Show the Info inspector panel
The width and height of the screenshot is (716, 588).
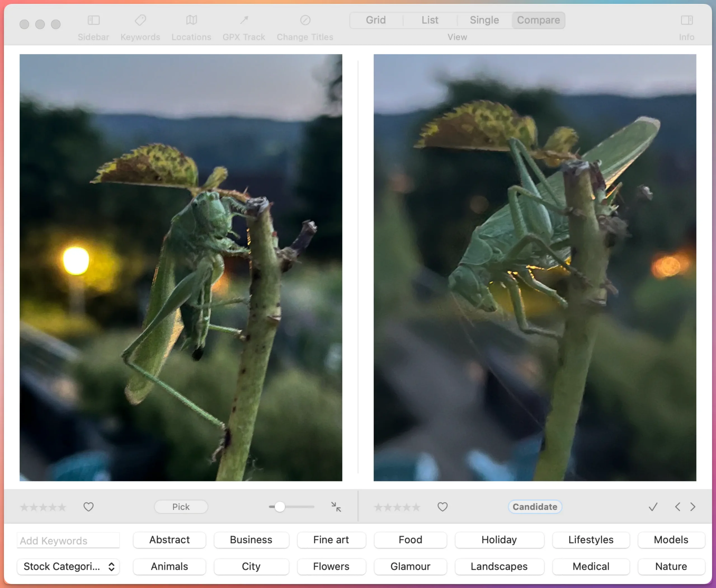(x=687, y=20)
